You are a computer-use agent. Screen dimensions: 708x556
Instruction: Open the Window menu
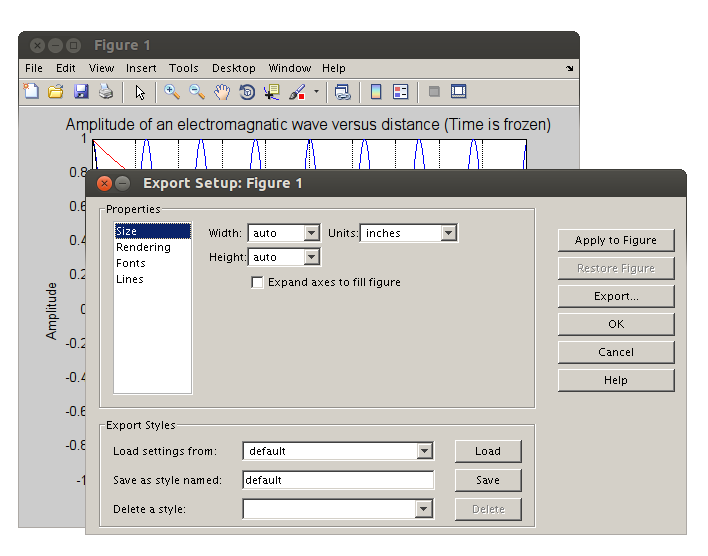point(289,68)
